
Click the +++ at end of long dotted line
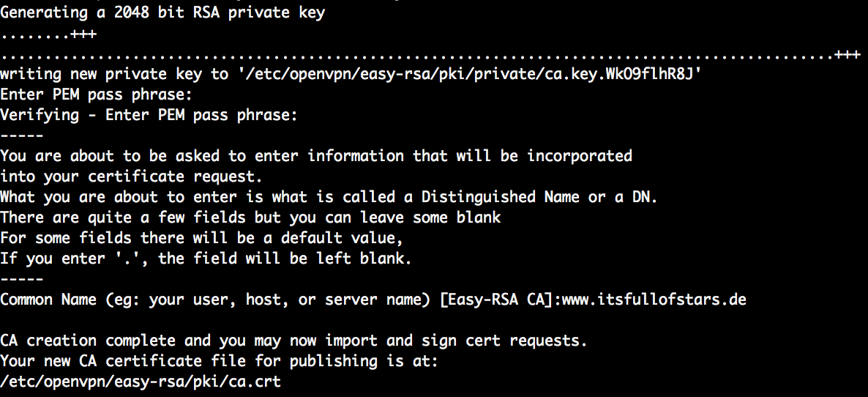(x=847, y=55)
